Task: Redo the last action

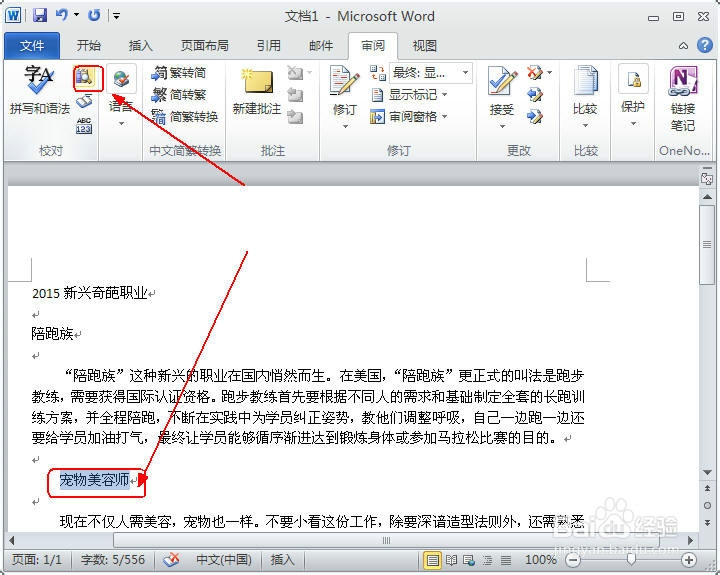Action: pyautogui.click(x=94, y=15)
